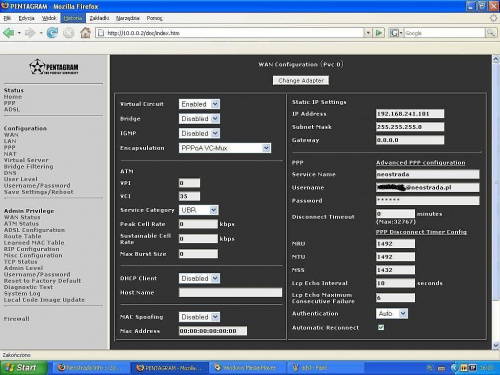Click the Windows Start button
500x375 pixels.
23,368
